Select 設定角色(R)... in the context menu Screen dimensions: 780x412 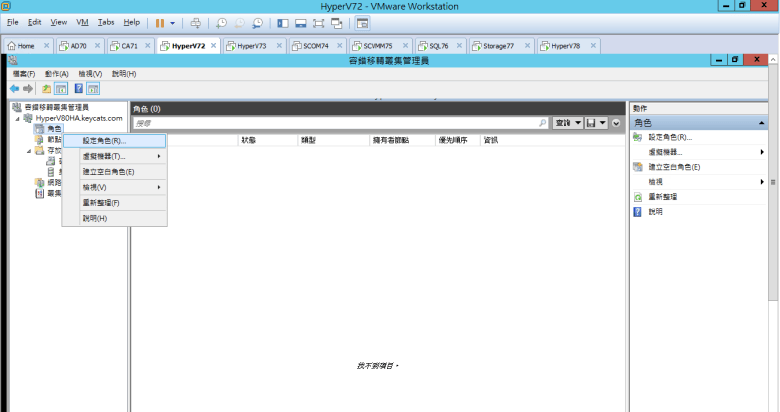(x=104, y=141)
